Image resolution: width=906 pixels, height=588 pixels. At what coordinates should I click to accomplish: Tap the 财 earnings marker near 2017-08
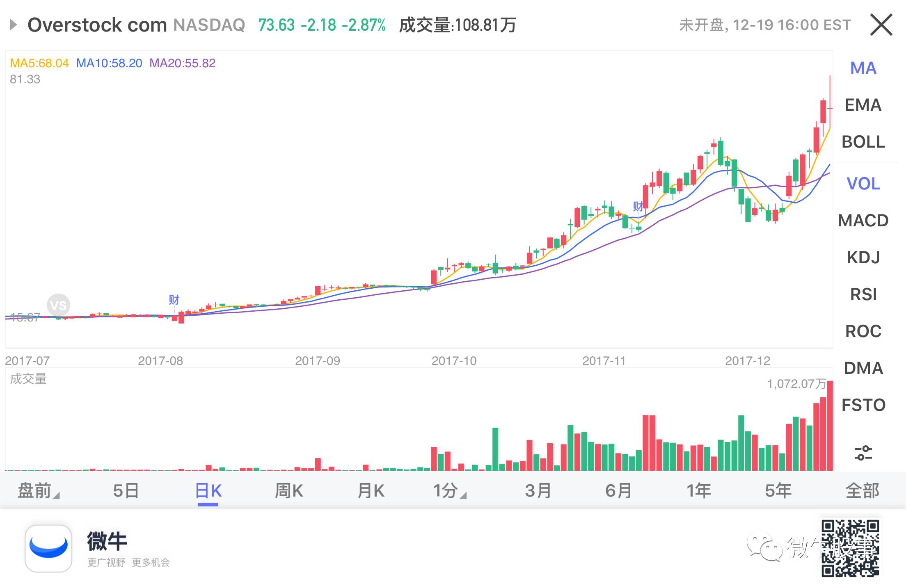pos(174,300)
